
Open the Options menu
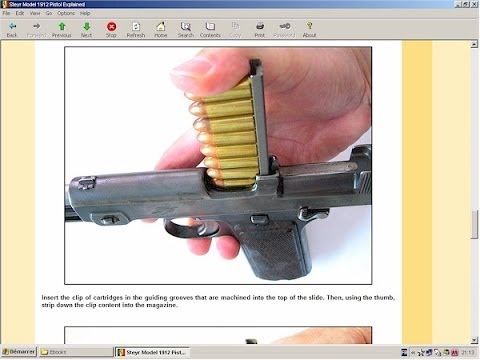(x=66, y=13)
